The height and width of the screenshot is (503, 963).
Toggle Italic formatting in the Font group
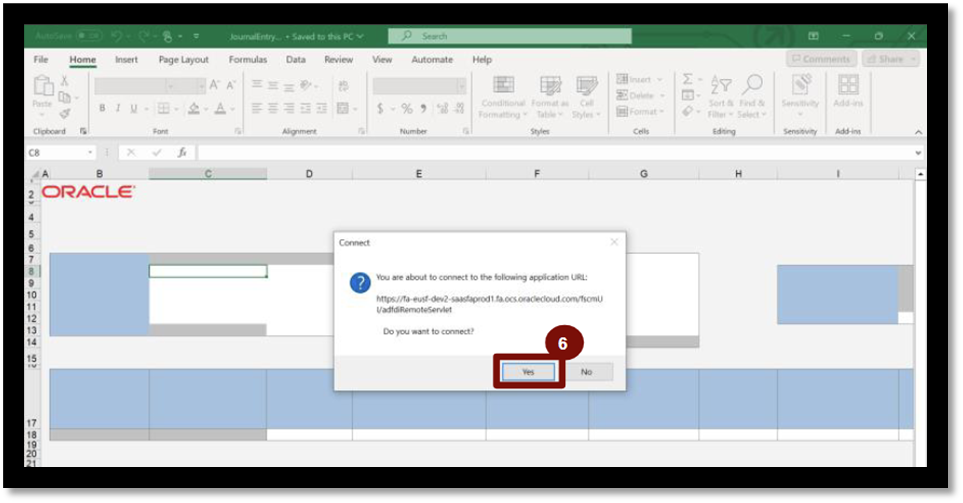[117, 108]
